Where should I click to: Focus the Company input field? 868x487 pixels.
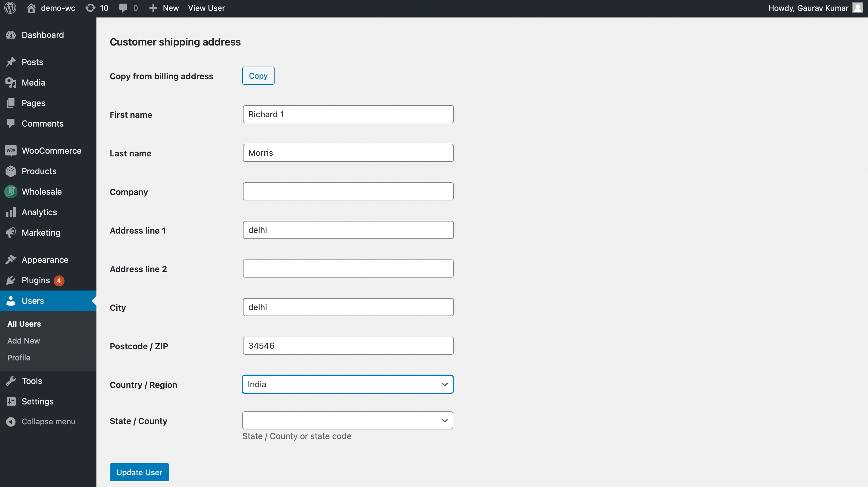point(348,191)
